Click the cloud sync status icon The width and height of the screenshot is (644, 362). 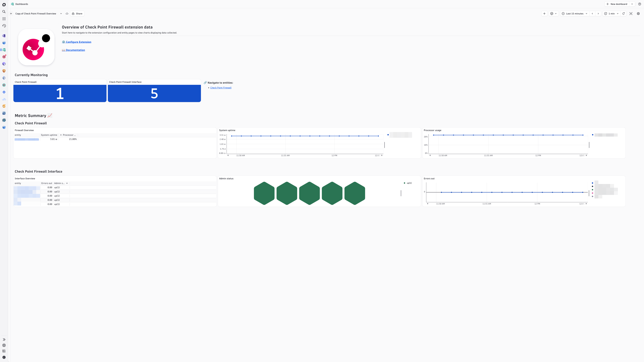67,14
